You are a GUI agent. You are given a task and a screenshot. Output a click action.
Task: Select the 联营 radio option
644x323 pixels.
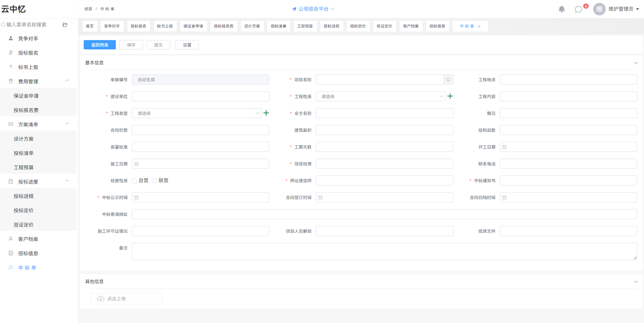click(x=154, y=180)
